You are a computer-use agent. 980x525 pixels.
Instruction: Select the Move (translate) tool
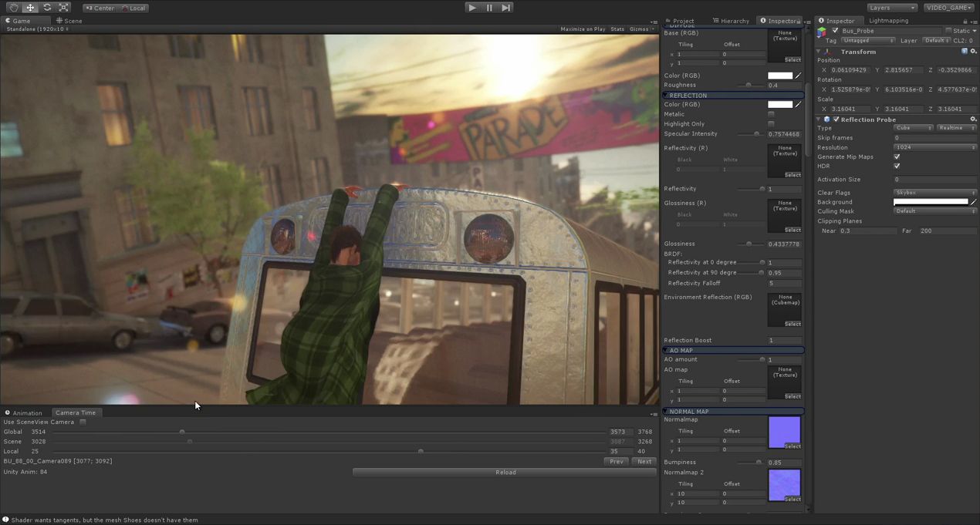pyautogui.click(x=30, y=8)
